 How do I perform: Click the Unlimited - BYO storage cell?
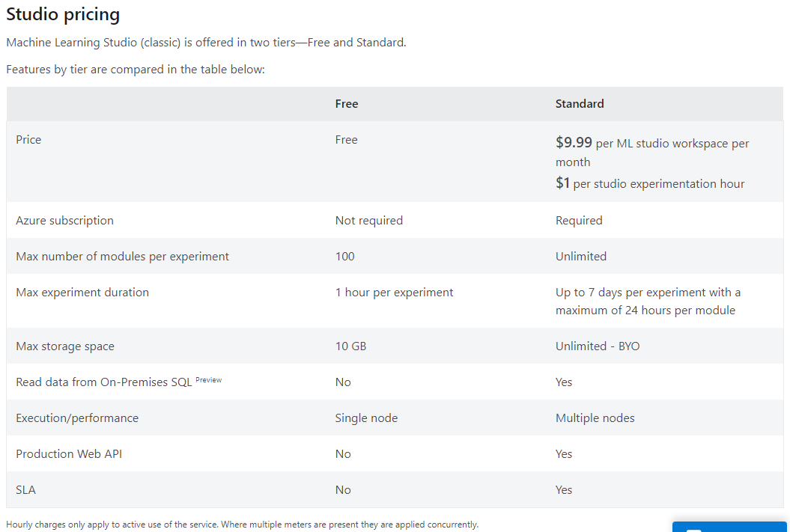pyautogui.click(x=597, y=346)
